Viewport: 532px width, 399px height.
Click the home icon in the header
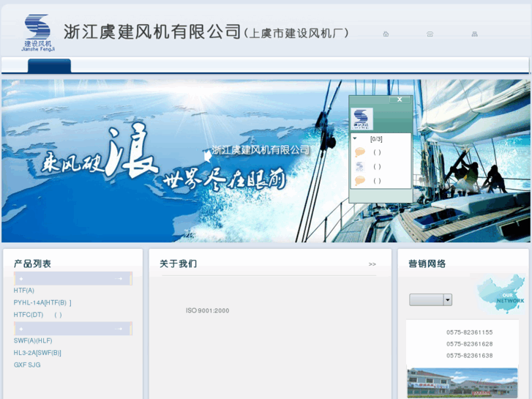(x=386, y=34)
